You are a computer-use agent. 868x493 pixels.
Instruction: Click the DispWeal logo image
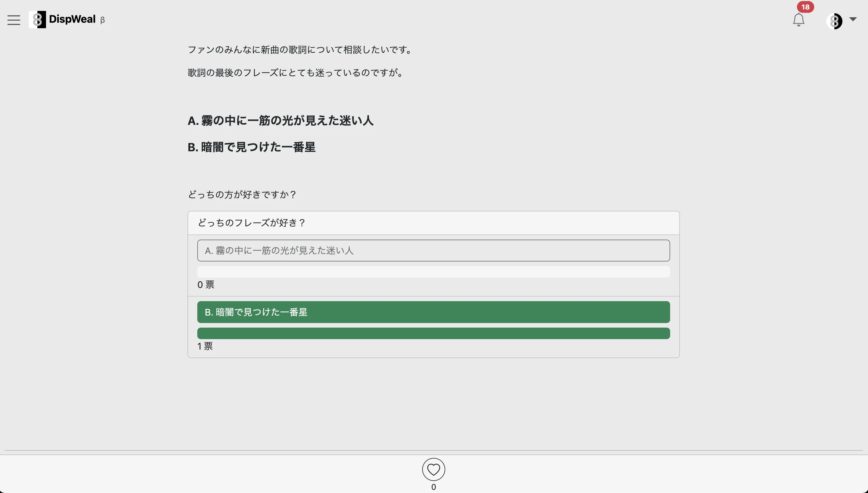coord(37,20)
